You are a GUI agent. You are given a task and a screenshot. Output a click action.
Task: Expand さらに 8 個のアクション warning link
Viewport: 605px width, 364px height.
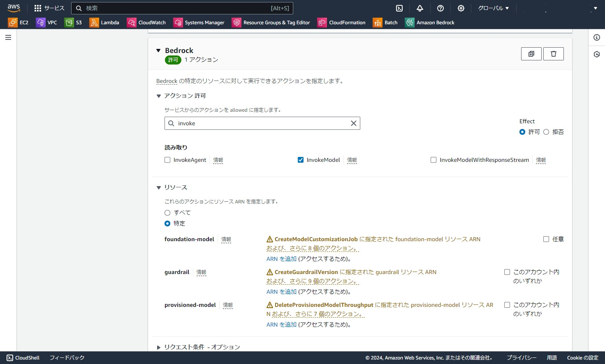pyautogui.click(x=313, y=248)
